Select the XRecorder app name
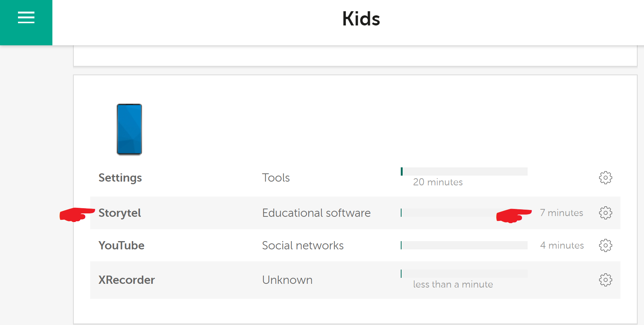644x325 pixels. (x=126, y=280)
